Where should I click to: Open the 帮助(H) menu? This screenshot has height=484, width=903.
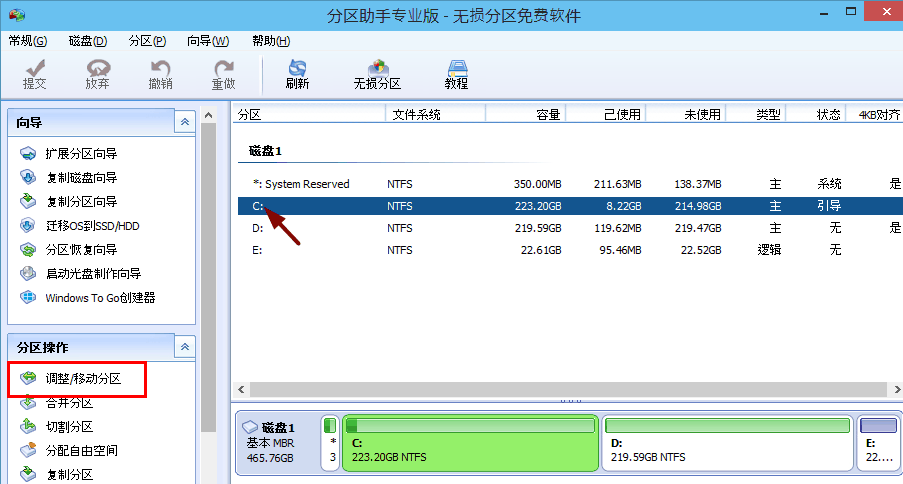pyautogui.click(x=271, y=41)
